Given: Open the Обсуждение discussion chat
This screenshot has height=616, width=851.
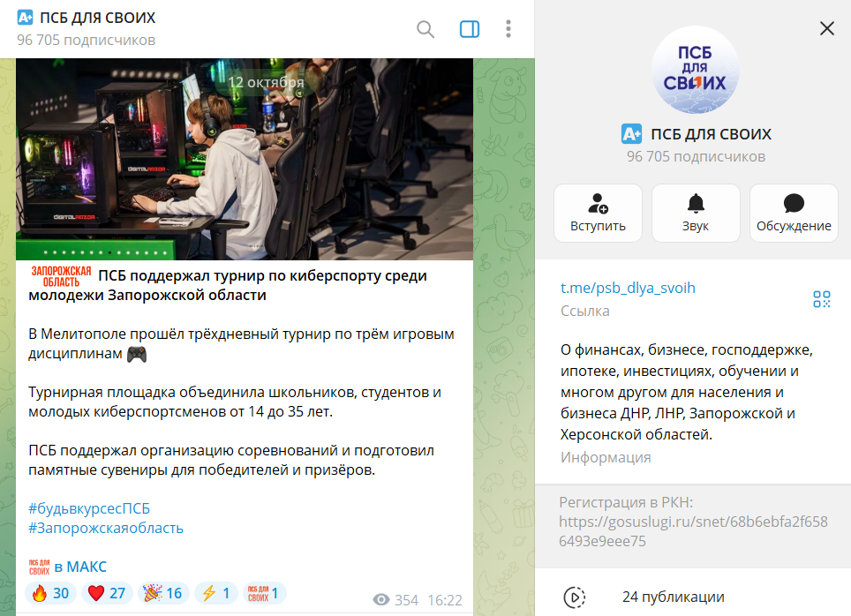Looking at the screenshot, I should pos(794,213).
